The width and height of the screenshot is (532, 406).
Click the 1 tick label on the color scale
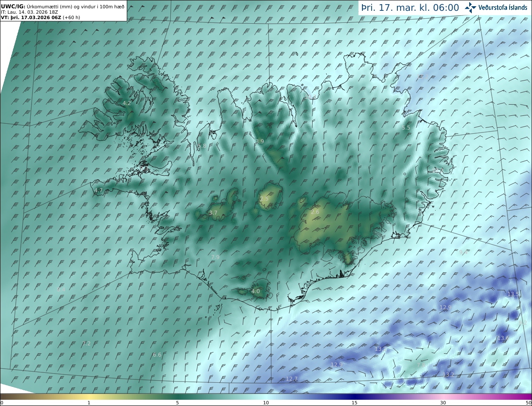tap(89, 403)
